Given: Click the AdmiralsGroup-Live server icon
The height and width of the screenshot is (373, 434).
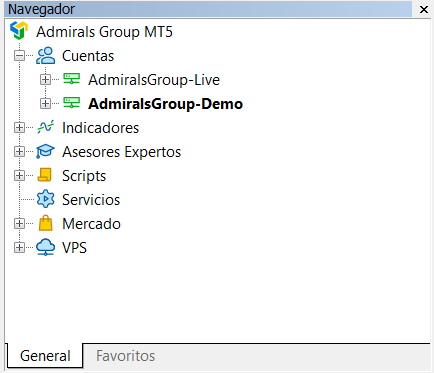Looking at the screenshot, I should click(x=72, y=79).
